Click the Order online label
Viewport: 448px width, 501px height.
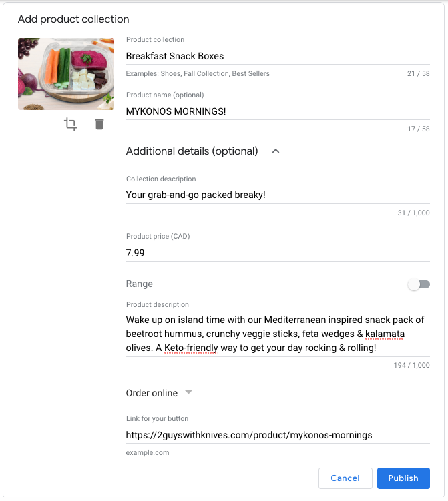tap(152, 393)
